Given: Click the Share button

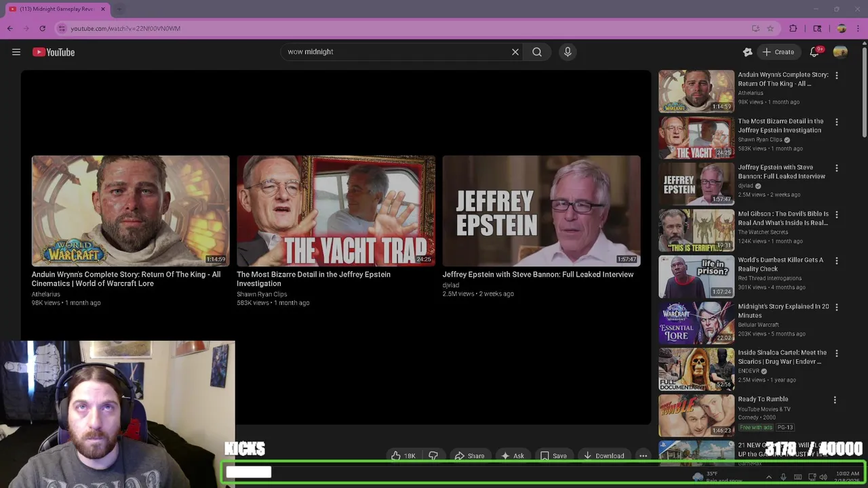Looking at the screenshot, I should pyautogui.click(x=469, y=455).
